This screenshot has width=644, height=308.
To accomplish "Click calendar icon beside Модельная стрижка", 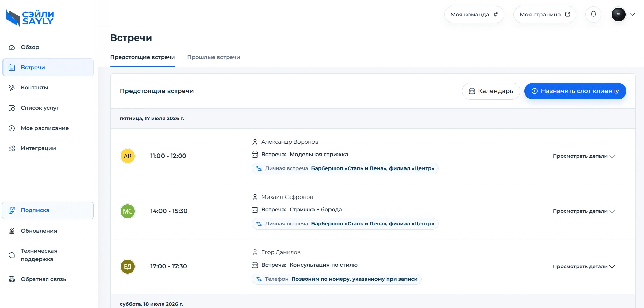I will click(255, 155).
